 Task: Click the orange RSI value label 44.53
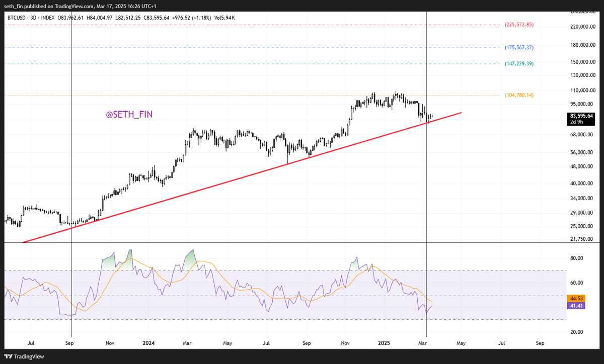(577, 298)
